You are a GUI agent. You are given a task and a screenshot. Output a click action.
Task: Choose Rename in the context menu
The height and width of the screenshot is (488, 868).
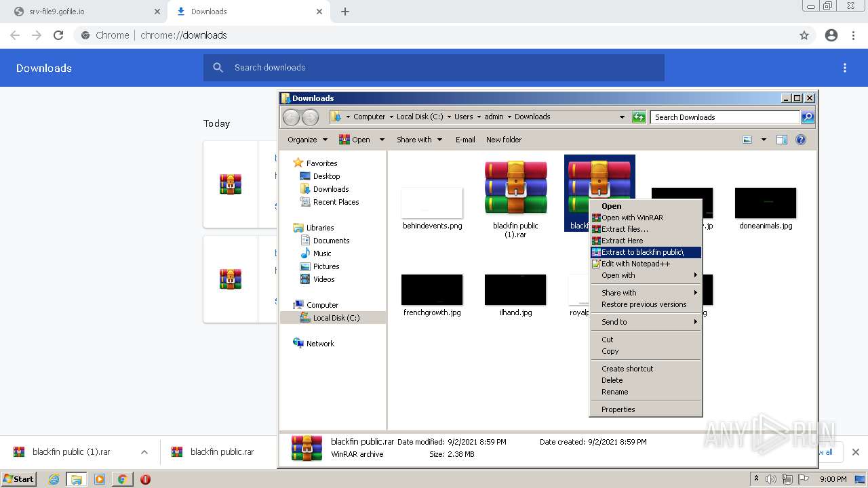tap(646, 392)
